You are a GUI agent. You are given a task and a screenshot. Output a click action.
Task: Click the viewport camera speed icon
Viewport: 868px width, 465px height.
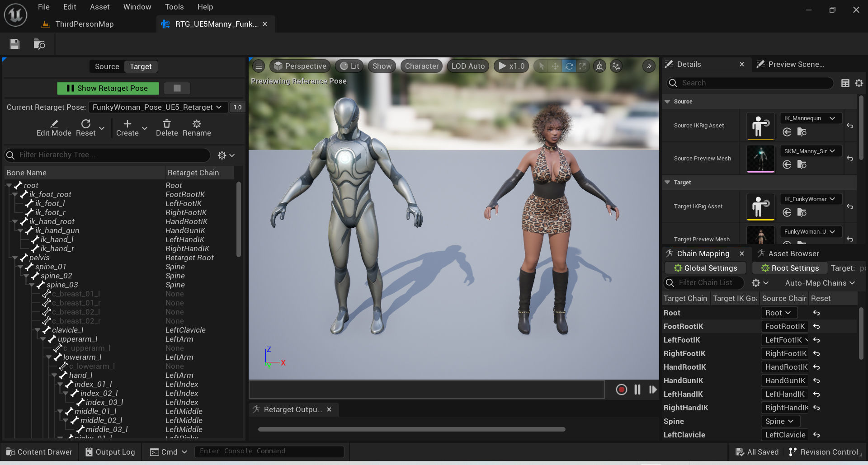[616, 66]
